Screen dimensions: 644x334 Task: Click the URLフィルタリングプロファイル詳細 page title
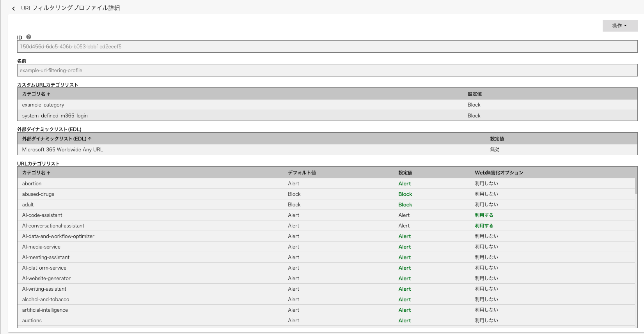pos(70,8)
